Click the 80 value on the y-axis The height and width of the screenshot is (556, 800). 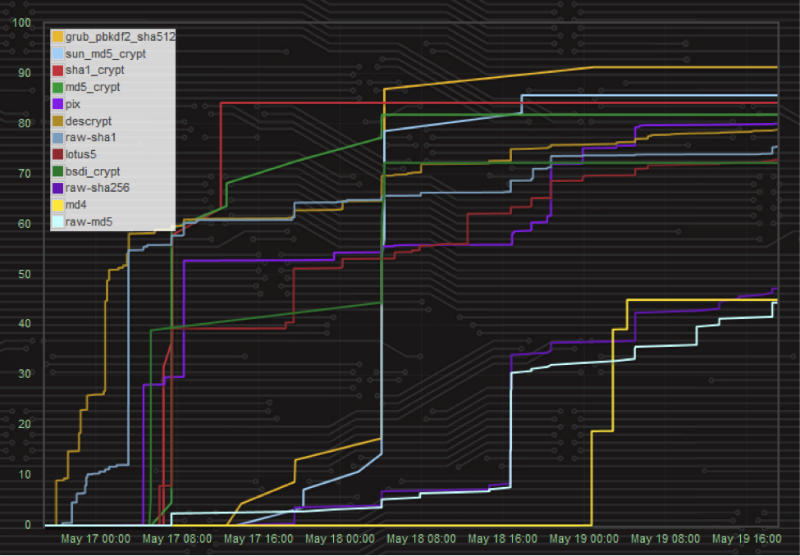click(24, 123)
